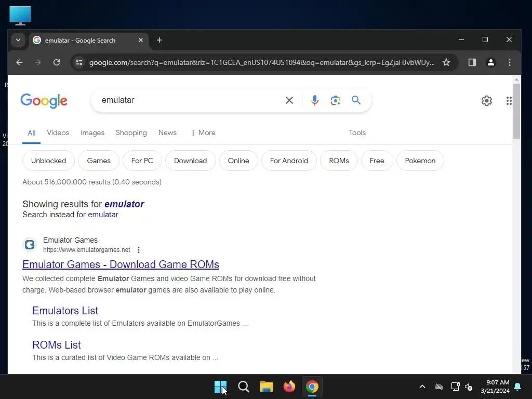
Task: Apply the Games filter chip
Action: tap(99, 161)
